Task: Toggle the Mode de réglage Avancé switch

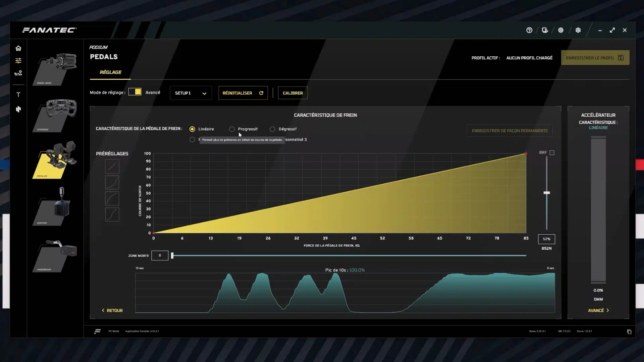Action: [x=135, y=92]
